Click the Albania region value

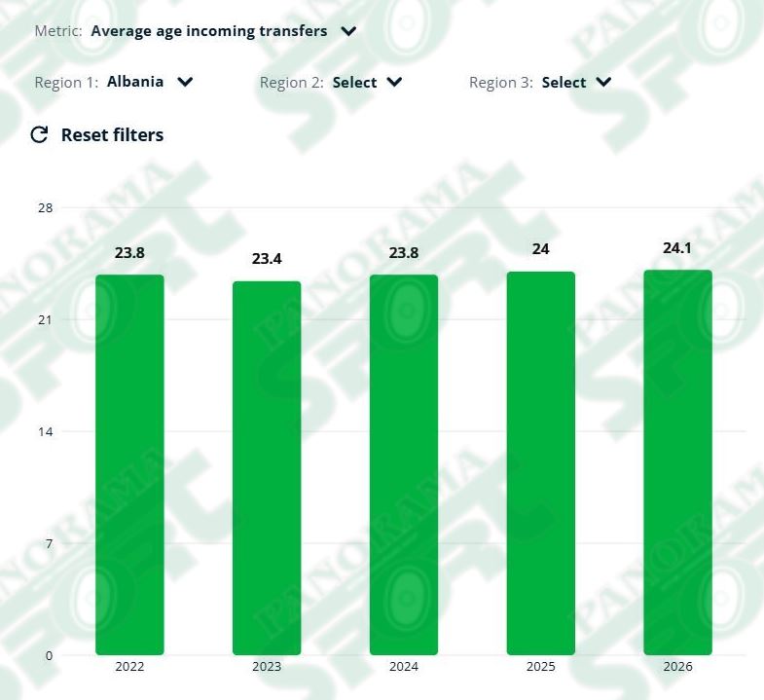[x=135, y=82]
